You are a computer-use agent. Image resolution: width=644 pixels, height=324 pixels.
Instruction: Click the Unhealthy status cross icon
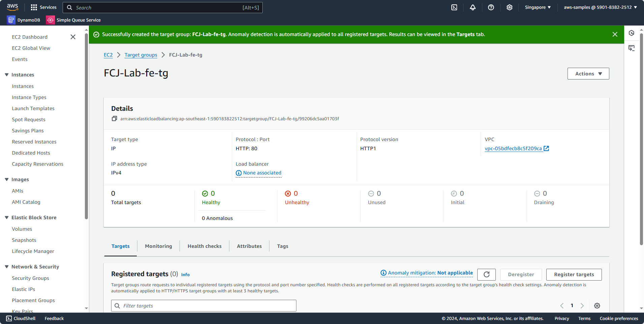[288, 194]
